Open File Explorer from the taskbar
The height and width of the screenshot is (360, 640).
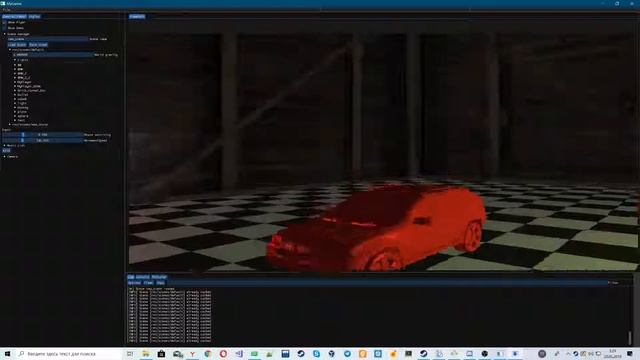point(146,354)
